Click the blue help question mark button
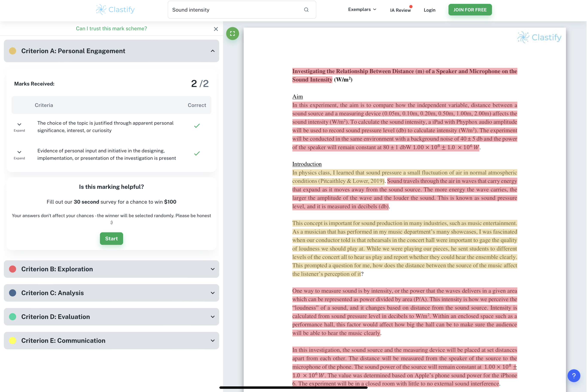 [x=574, y=375]
